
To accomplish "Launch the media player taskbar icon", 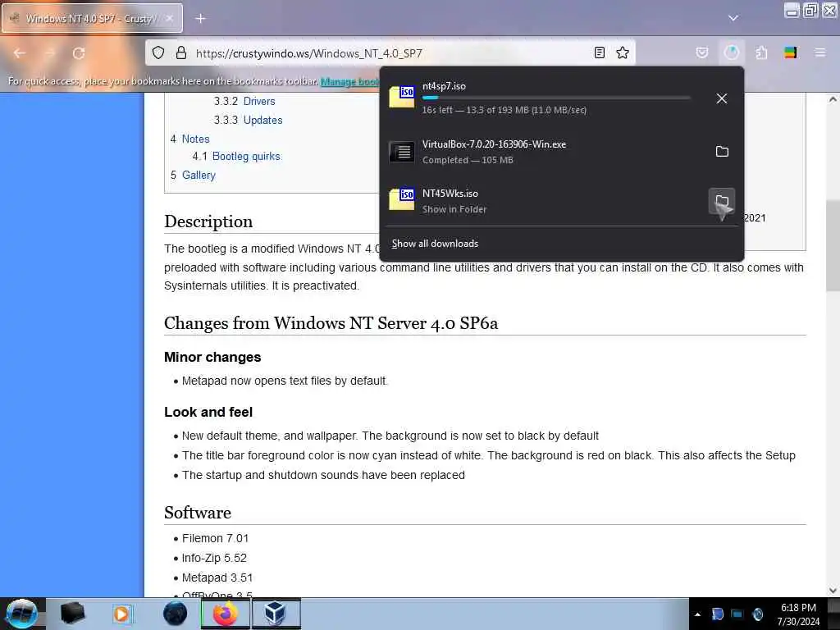I will click(121, 614).
